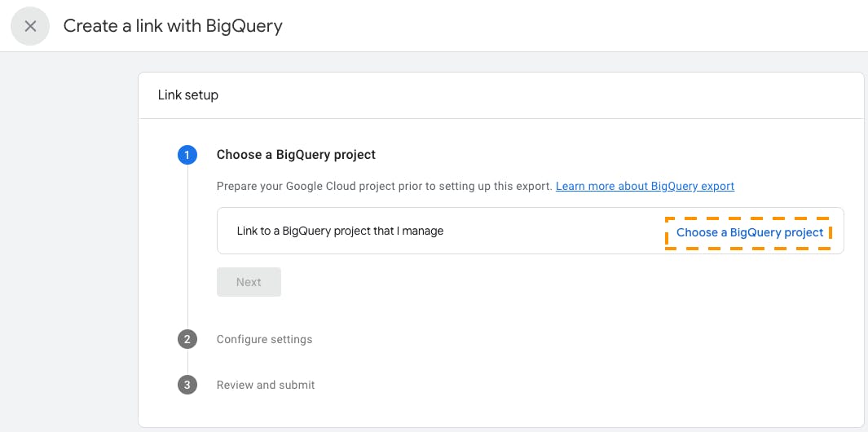Click the Link setup card title

(x=188, y=95)
